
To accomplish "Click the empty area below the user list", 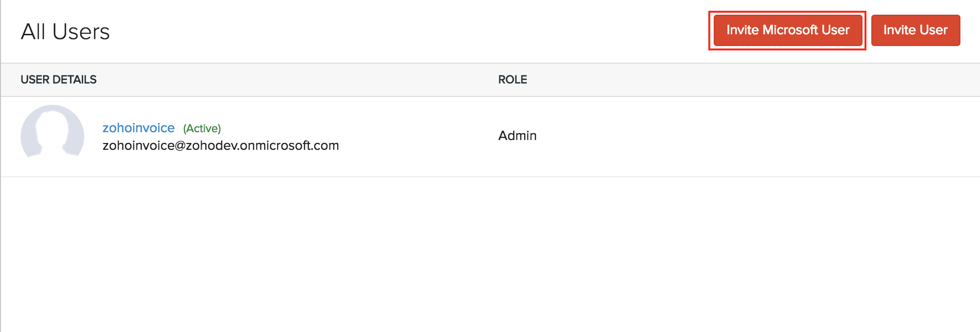I will pyautogui.click(x=490, y=255).
